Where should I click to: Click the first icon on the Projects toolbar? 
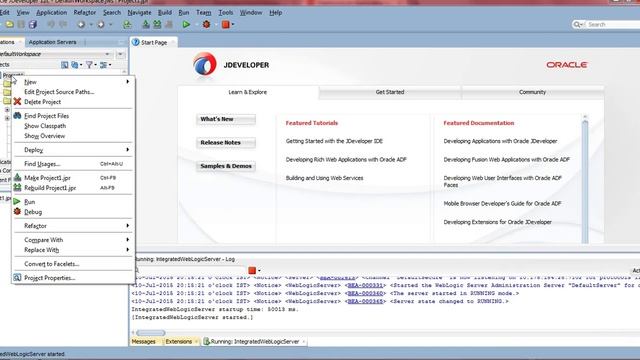(x=64, y=64)
